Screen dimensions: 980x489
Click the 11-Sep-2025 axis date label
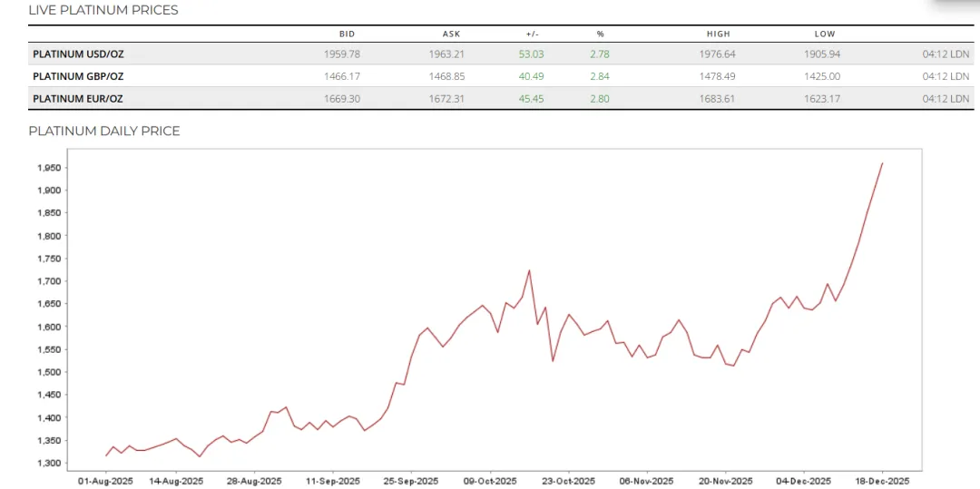click(x=332, y=482)
